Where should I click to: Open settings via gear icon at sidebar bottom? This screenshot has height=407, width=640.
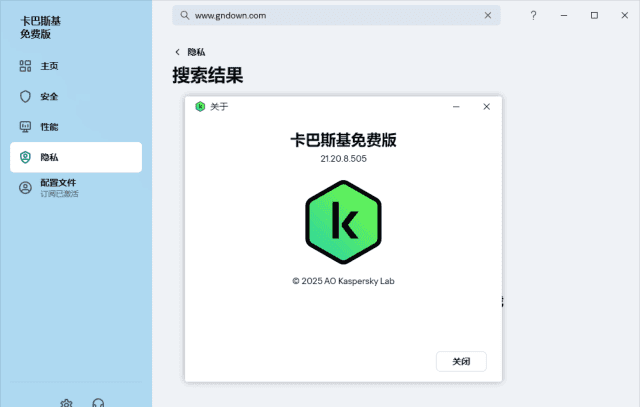(66, 403)
